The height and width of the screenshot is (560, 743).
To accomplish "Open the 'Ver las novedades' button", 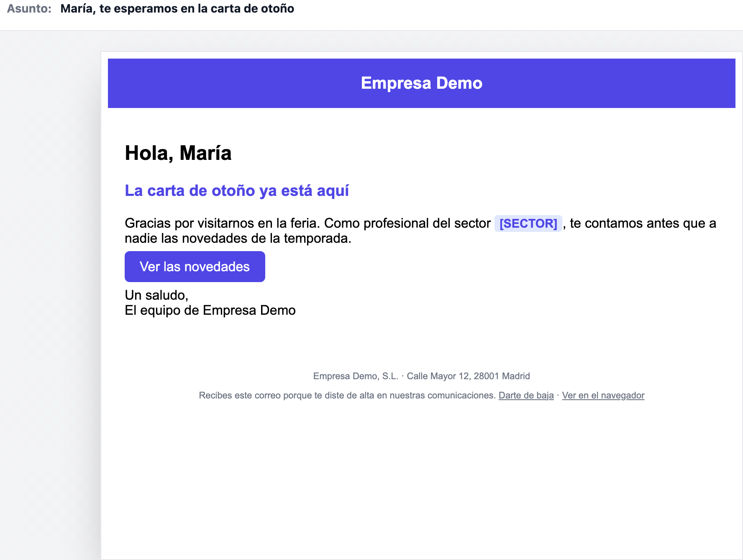I will (x=195, y=267).
